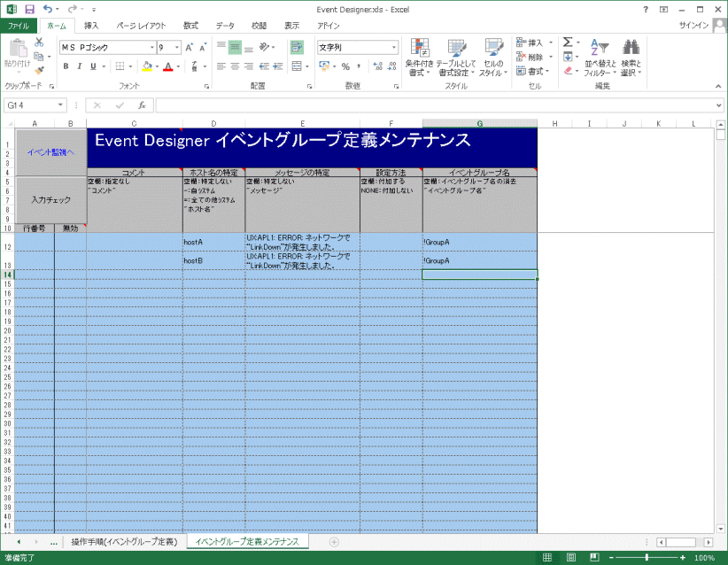Click Merge and Center icon
Screen dimensions: 728x565
coord(297,66)
